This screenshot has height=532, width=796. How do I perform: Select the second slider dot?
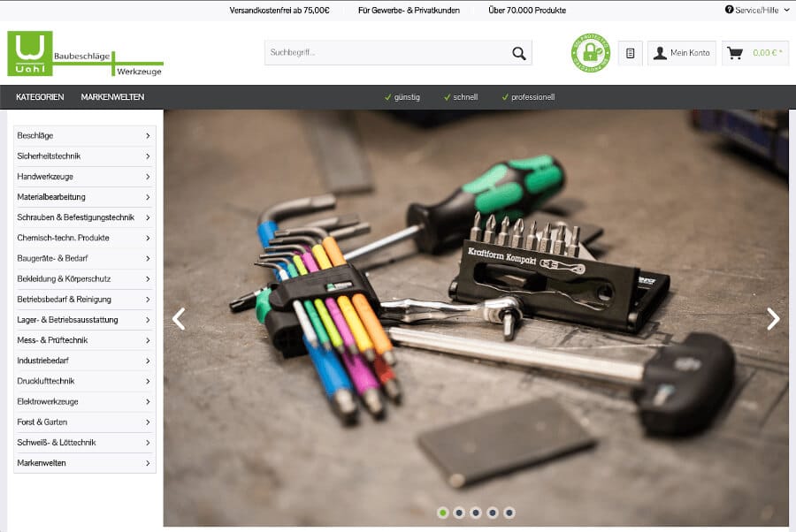459,513
